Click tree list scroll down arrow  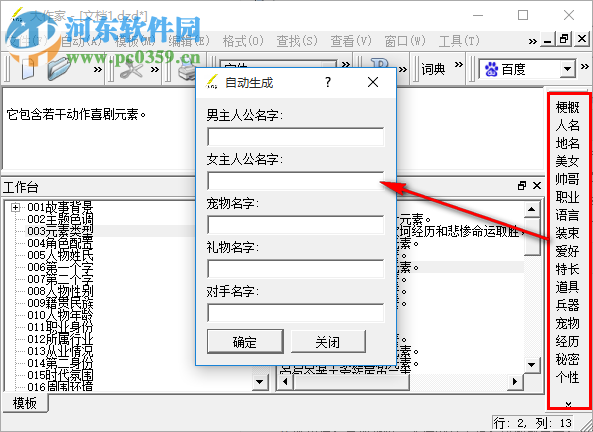pos(259,381)
